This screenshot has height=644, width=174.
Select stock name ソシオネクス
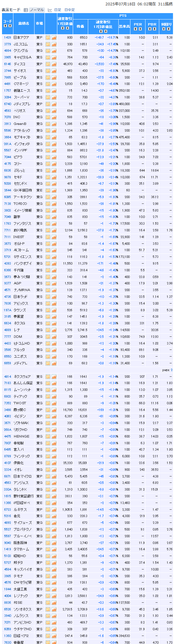22,609
